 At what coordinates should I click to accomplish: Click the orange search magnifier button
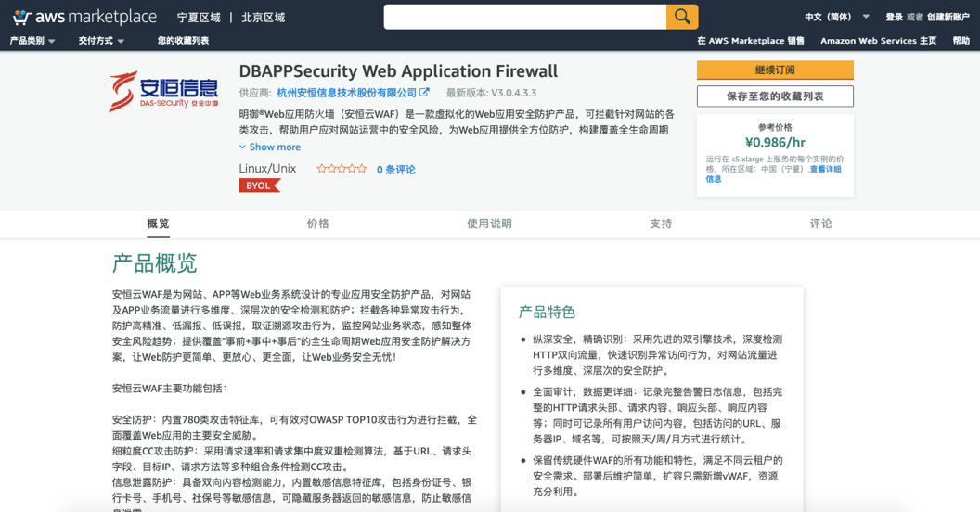pyautogui.click(x=681, y=17)
